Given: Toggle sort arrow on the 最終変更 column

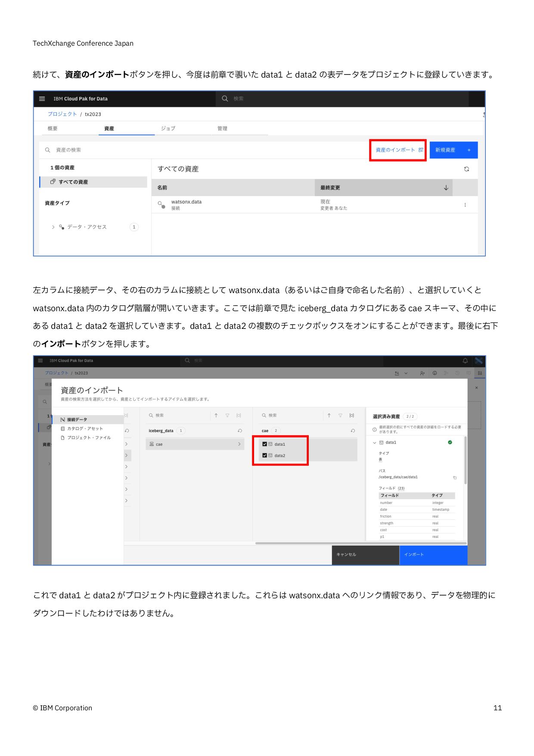Looking at the screenshot, I should click(446, 188).
